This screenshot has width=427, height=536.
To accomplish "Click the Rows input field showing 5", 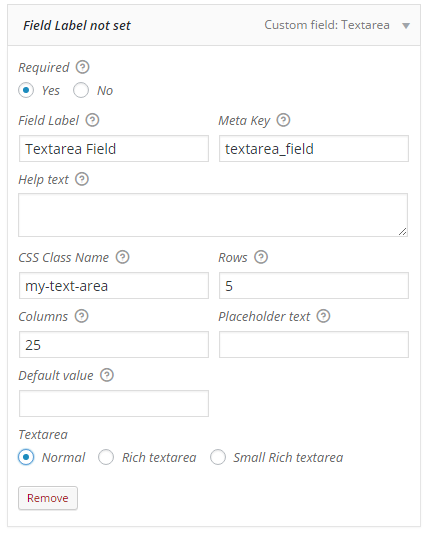I will point(314,285).
